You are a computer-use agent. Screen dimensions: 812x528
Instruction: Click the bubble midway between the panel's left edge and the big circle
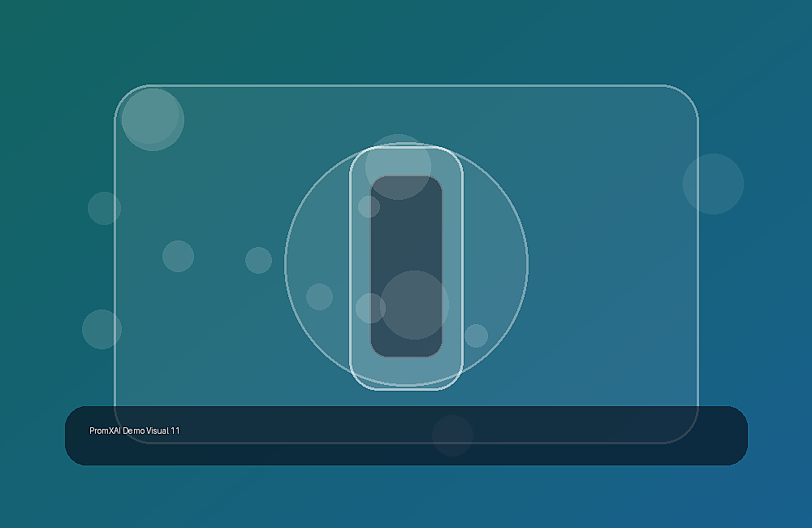pos(178,256)
